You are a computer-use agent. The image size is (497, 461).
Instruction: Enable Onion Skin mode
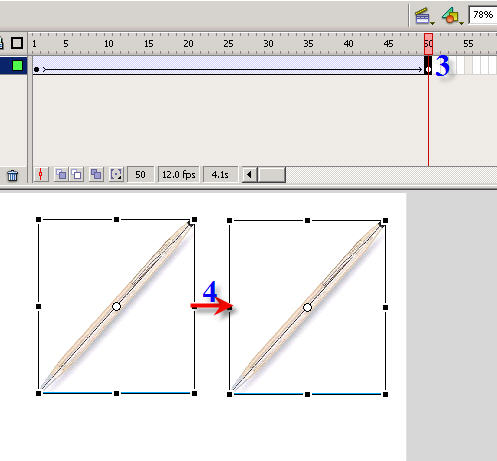click(61, 174)
